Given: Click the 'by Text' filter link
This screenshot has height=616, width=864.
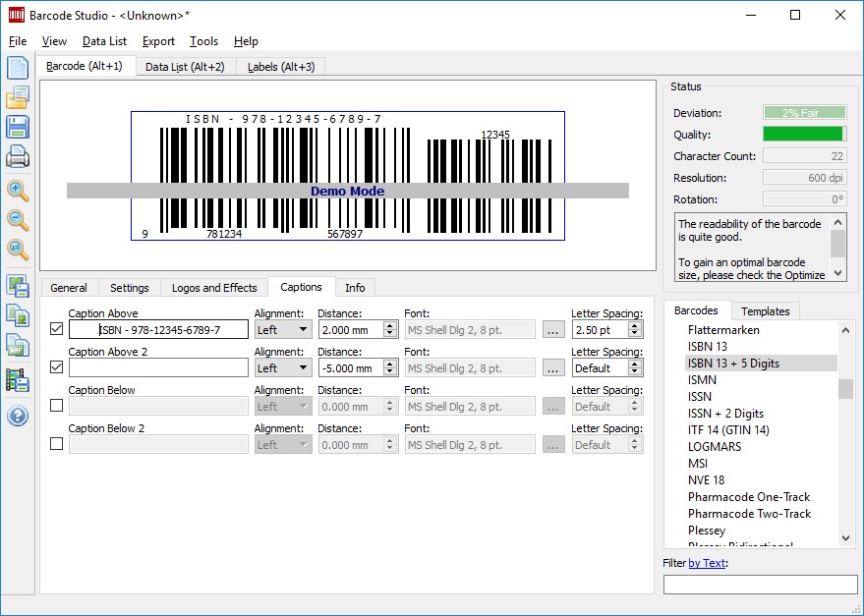Looking at the screenshot, I should click(x=708, y=563).
